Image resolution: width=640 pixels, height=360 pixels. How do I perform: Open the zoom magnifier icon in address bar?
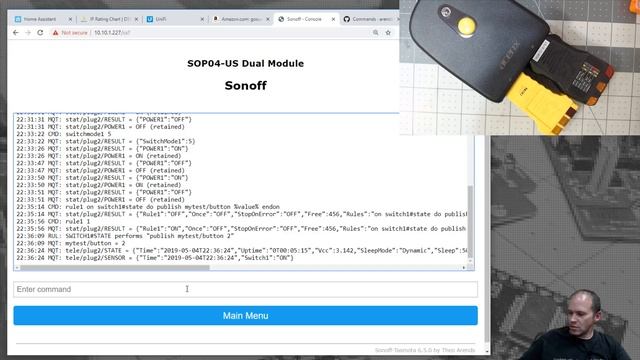376,33
